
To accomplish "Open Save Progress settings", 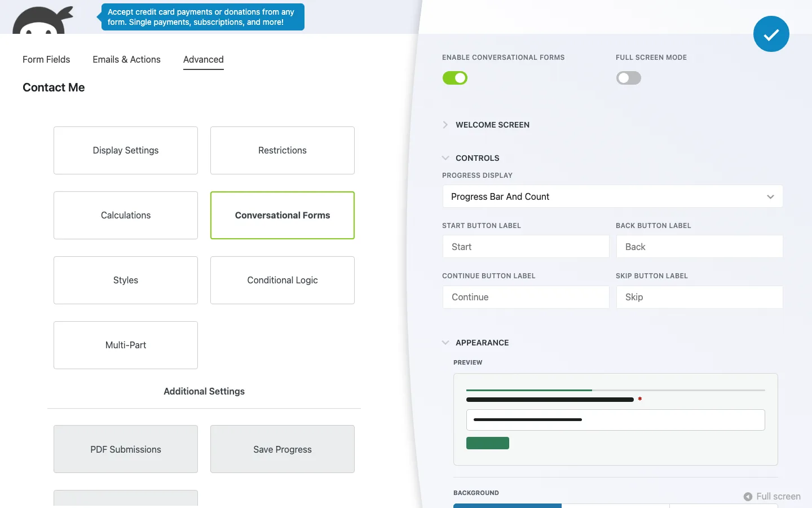I will click(283, 449).
